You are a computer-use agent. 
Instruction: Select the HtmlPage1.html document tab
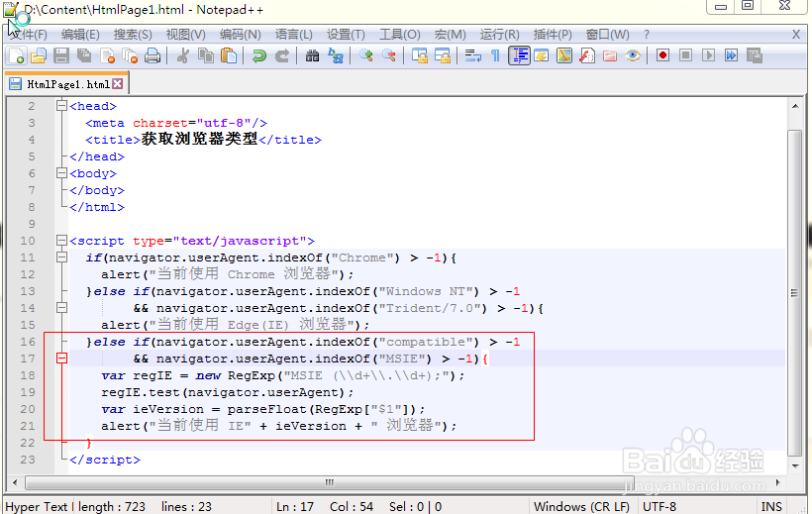pos(66,84)
